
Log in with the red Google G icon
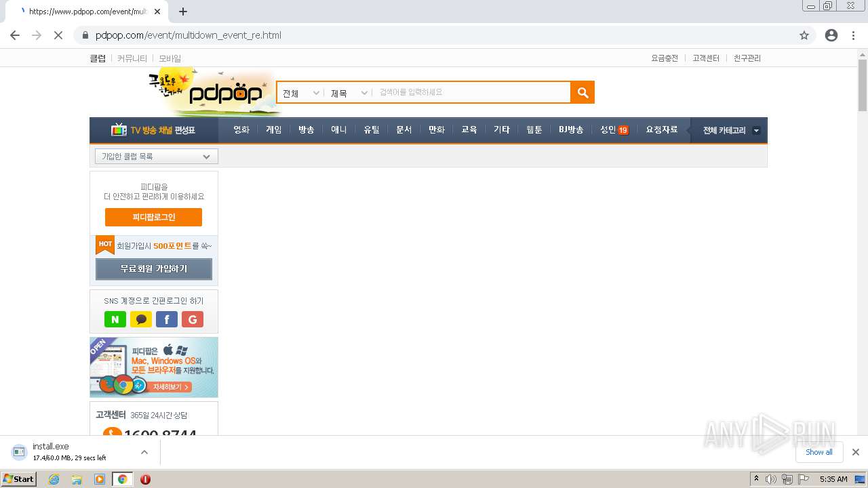click(193, 319)
